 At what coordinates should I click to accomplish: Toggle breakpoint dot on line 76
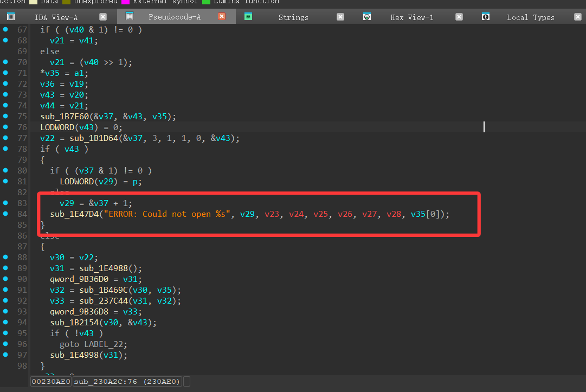5,127
